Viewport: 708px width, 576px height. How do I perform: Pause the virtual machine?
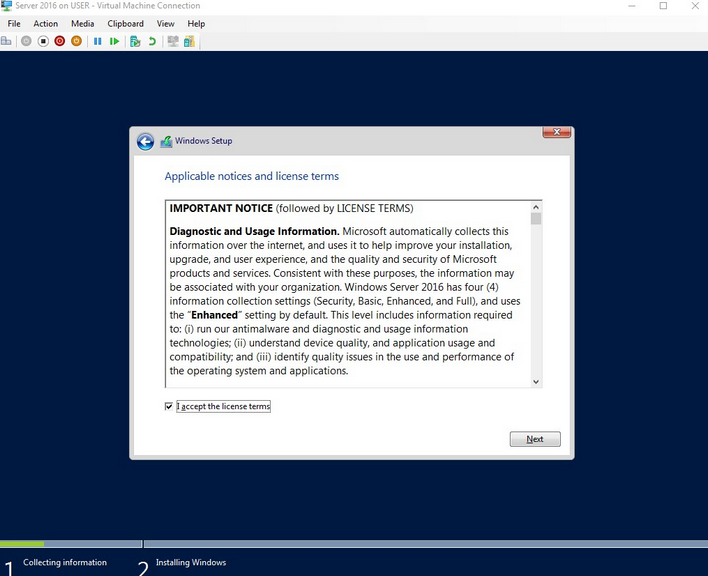98,42
